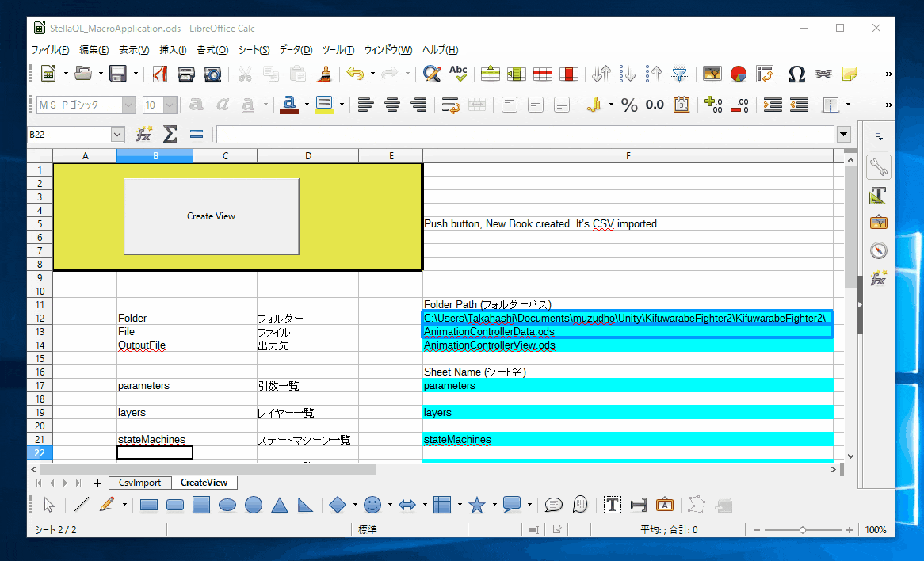Click inside the formula input line
924x561 pixels.
(x=525, y=135)
